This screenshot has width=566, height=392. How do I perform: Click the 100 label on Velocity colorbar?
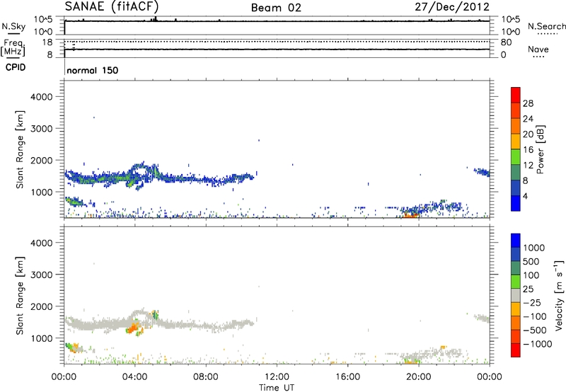coord(531,275)
